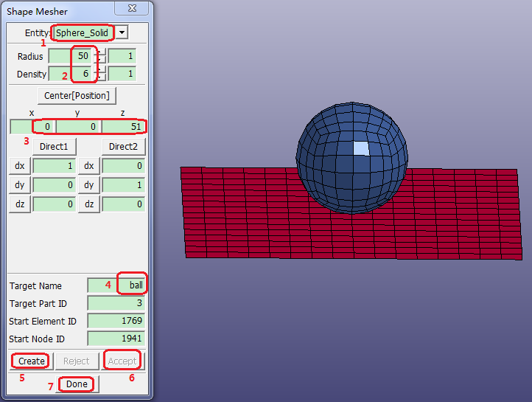Screen dimensions: 532x402
Task: Click the Density value field
Action: pos(70,74)
